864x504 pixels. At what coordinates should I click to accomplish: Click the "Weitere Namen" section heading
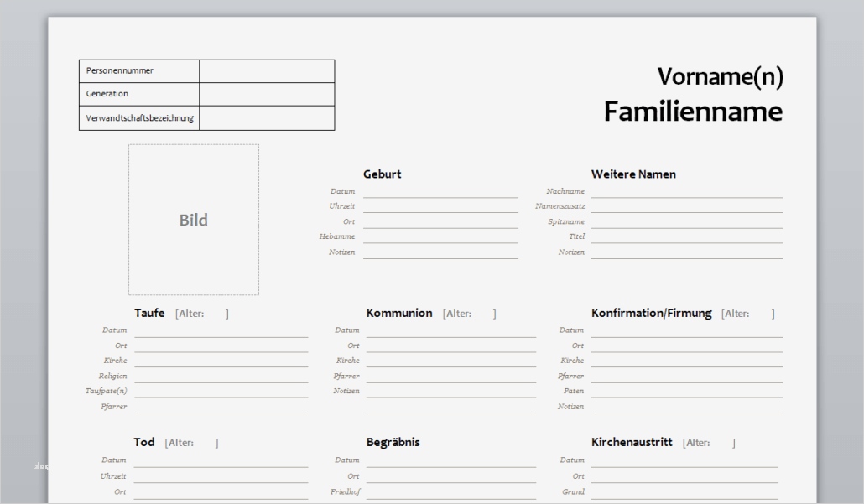pyautogui.click(x=633, y=174)
